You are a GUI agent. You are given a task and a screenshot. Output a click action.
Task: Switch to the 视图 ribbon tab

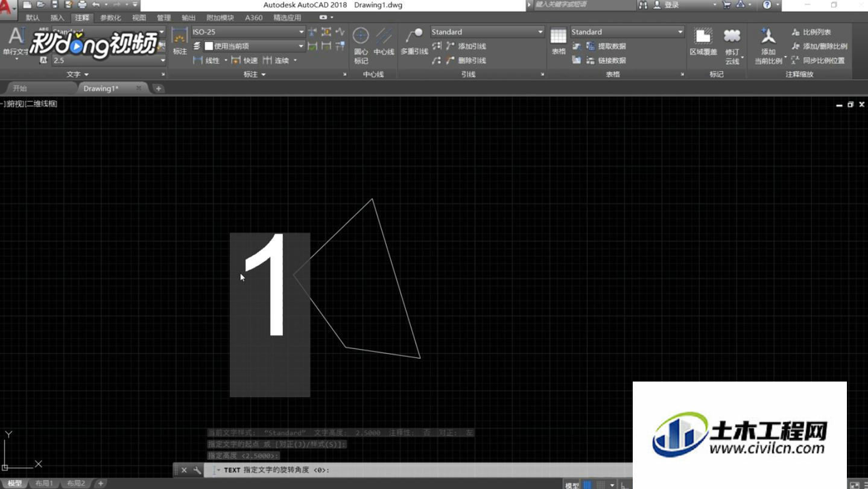point(139,18)
